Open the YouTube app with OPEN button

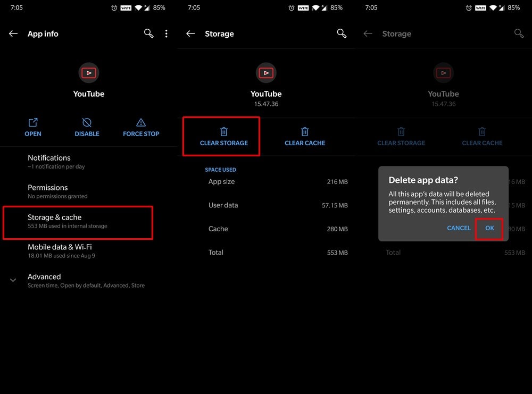(x=33, y=128)
